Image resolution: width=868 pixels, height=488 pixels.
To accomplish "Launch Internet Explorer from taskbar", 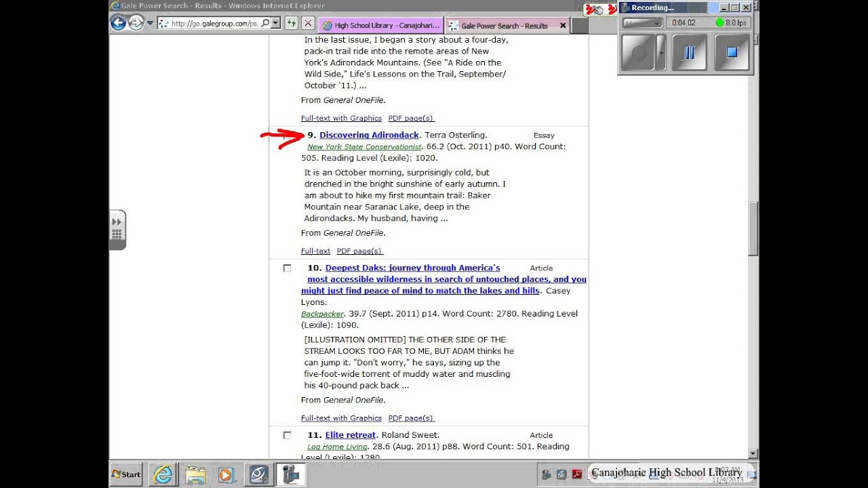I will (163, 474).
